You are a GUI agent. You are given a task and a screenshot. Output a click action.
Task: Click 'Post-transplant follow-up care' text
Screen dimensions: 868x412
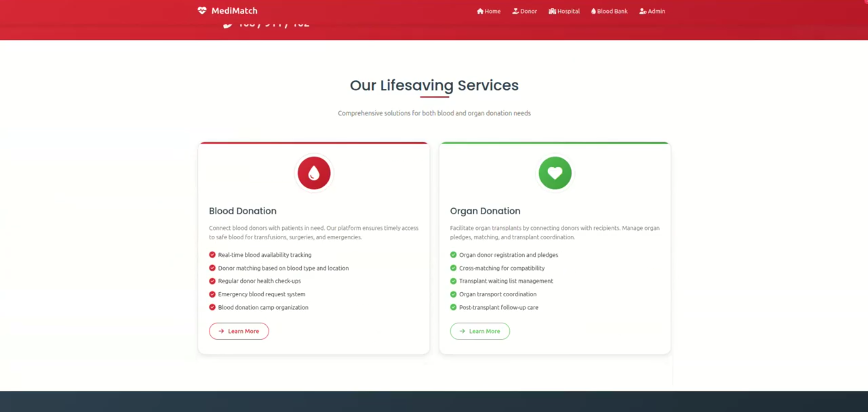tap(499, 307)
